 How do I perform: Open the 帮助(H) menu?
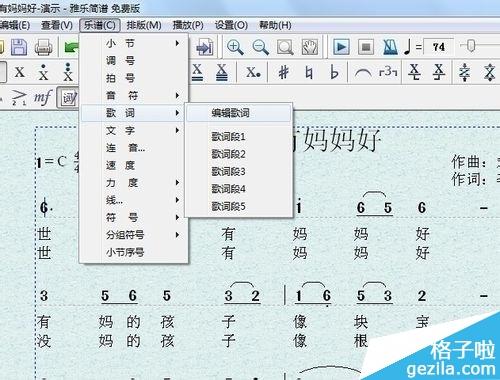tap(275, 25)
